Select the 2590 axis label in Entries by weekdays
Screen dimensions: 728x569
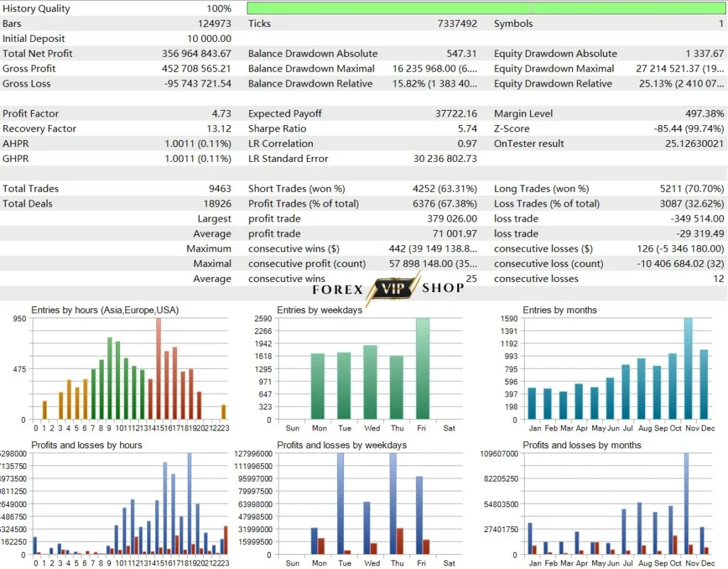pos(263,318)
